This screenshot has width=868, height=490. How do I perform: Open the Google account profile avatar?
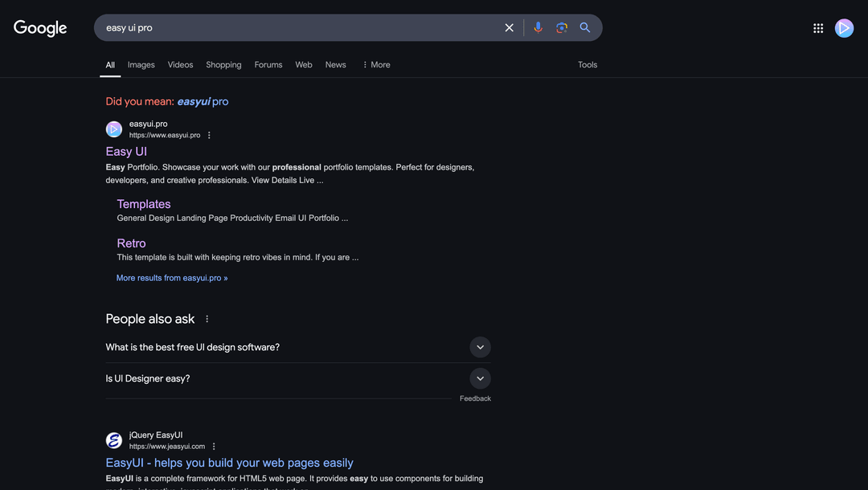[844, 28]
